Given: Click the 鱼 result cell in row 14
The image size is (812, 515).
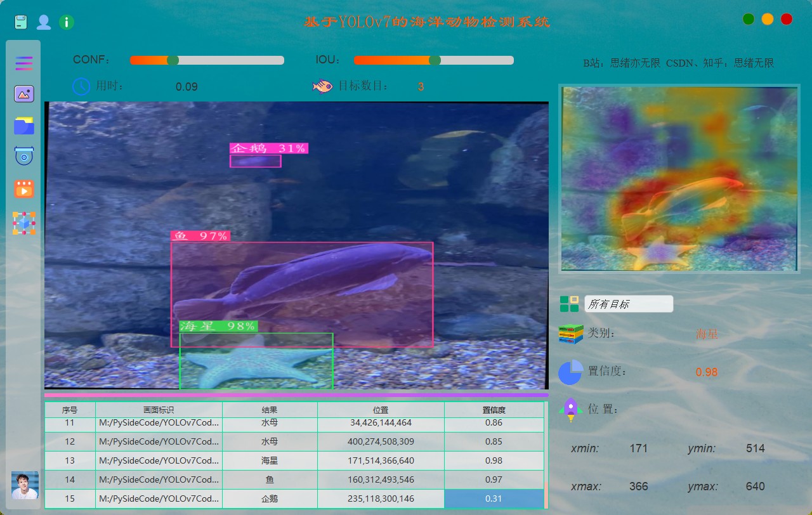Looking at the screenshot, I should (x=270, y=479).
